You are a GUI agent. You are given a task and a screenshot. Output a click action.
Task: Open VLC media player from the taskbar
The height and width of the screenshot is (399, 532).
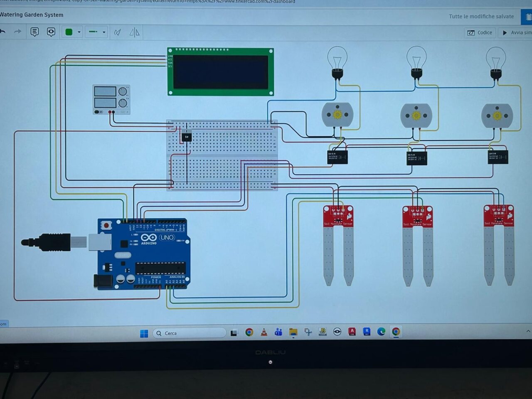[x=264, y=332]
